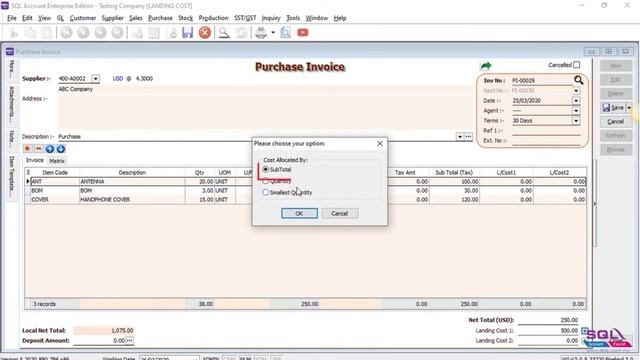Move row down with blue down arrow
This screenshot has width=640, height=360.
coord(61,149)
